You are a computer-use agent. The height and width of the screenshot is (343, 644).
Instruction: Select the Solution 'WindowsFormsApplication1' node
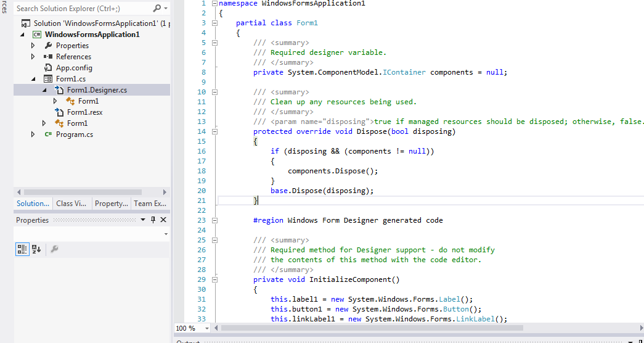pyautogui.click(x=96, y=23)
